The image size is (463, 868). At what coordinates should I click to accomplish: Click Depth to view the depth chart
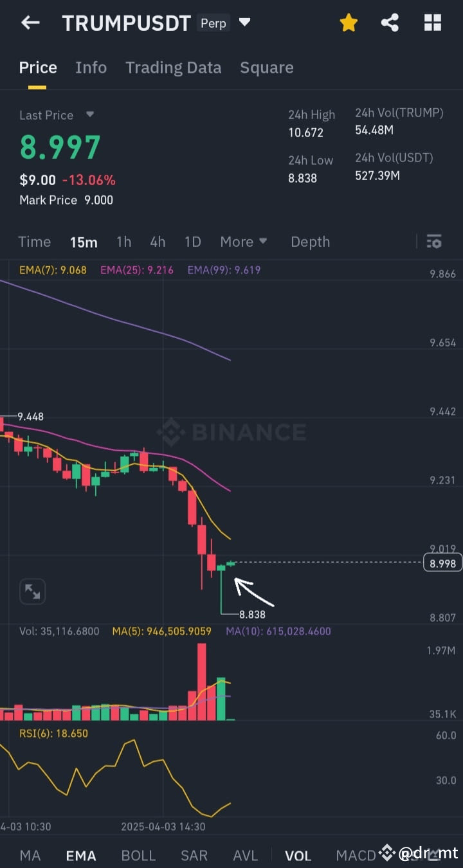point(310,242)
